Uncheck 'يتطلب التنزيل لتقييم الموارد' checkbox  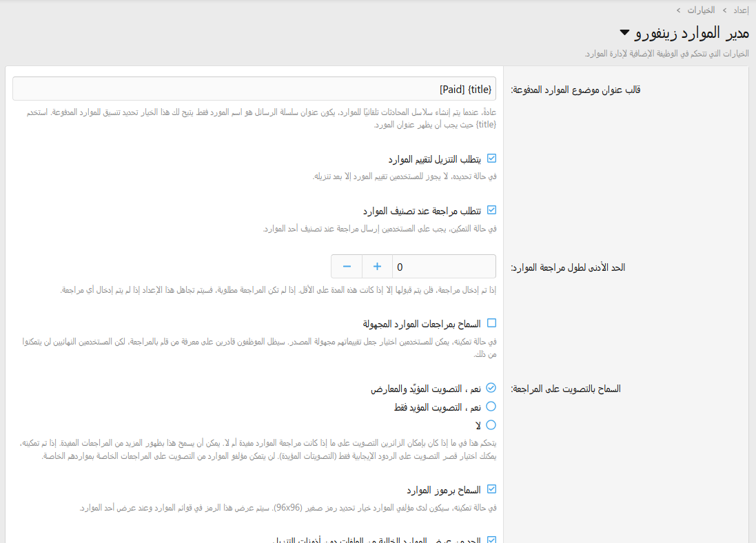click(x=491, y=158)
